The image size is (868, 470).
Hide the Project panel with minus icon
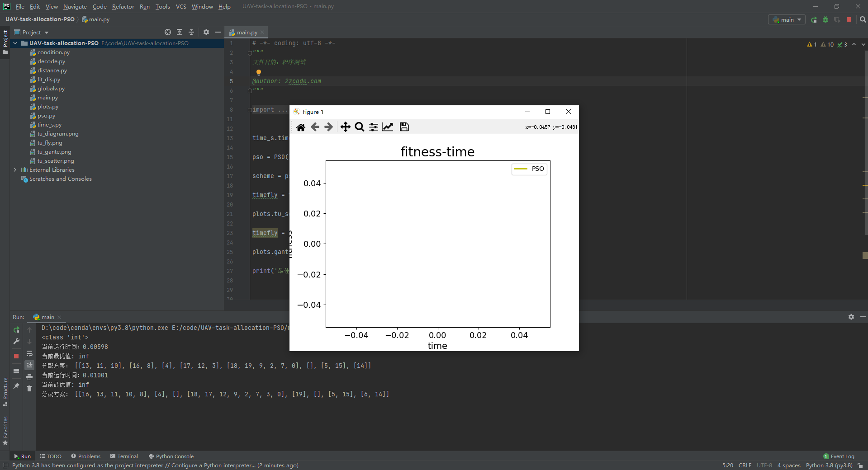[218, 32]
